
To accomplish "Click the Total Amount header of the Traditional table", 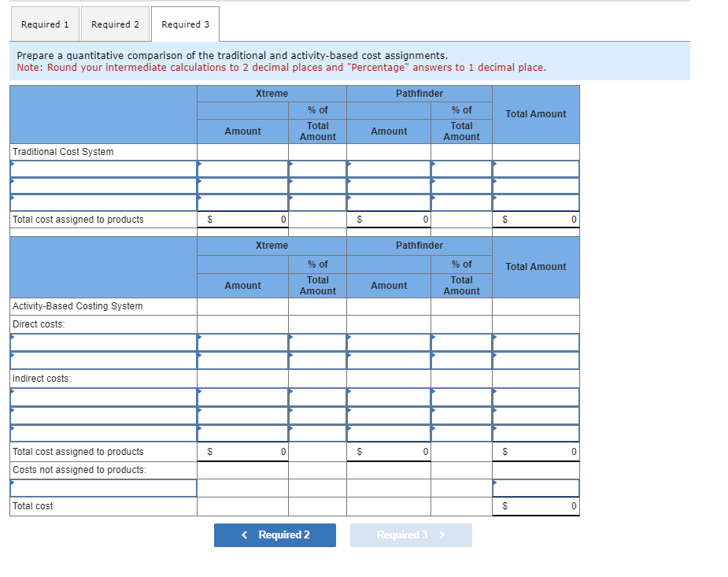I will coord(536,113).
